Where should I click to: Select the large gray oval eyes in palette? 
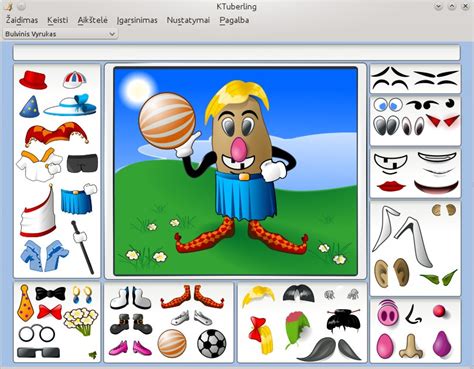coord(386,125)
